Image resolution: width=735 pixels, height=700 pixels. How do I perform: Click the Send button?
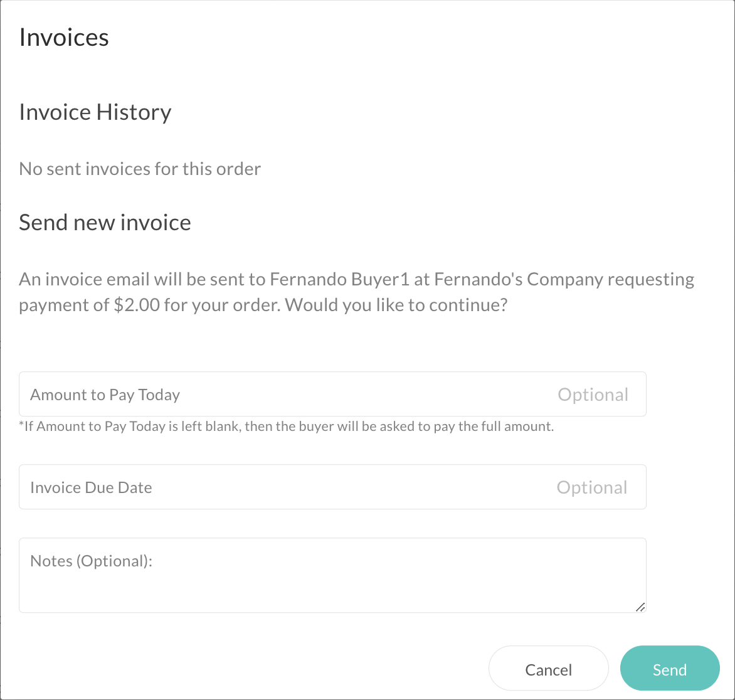669,669
